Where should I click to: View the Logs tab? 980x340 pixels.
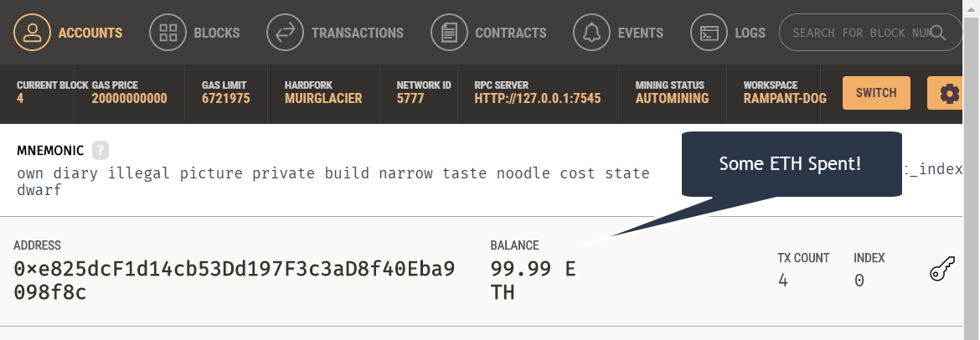point(750,33)
